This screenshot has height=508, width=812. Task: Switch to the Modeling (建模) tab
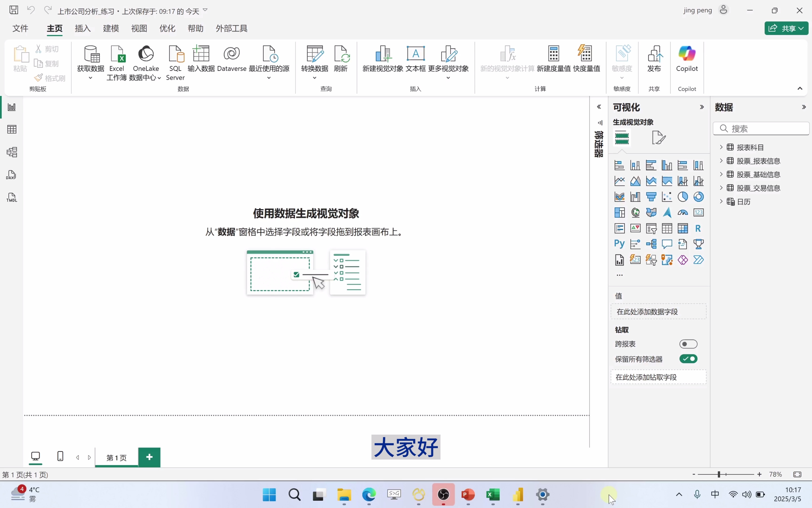pos(111,28)
